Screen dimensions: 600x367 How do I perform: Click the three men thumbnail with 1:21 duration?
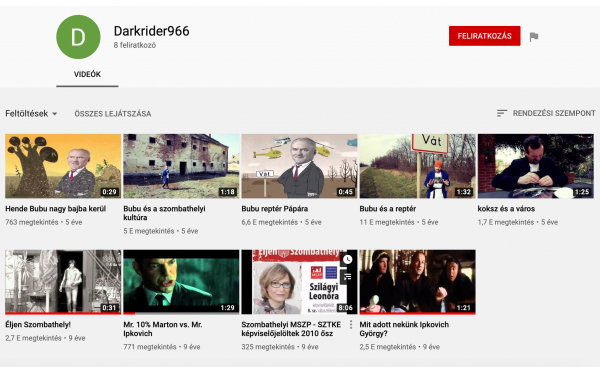(417, 282)
